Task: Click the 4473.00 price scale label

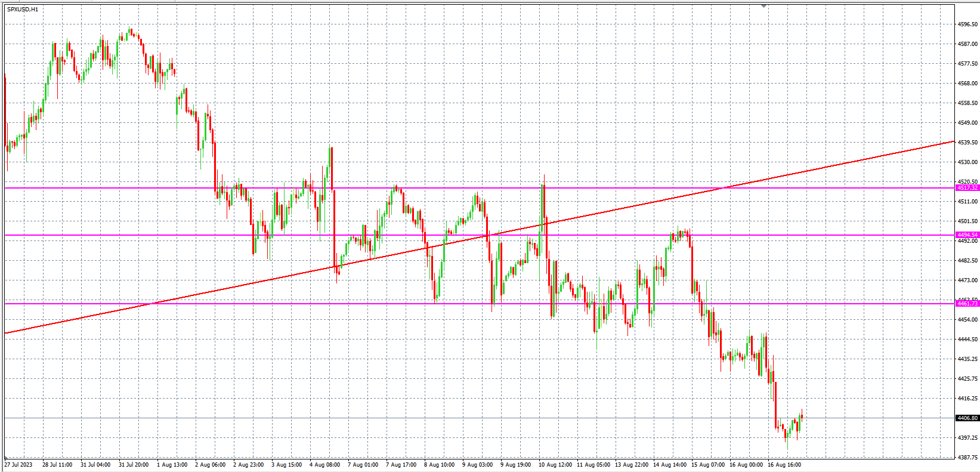Action: (x=967, y=280)
